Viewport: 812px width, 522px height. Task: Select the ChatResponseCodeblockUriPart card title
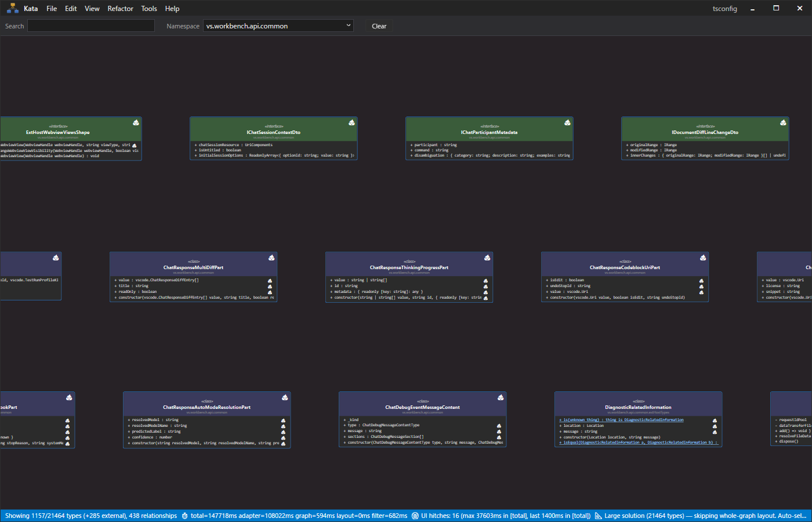pyautogui.click(x=625, y=267)
